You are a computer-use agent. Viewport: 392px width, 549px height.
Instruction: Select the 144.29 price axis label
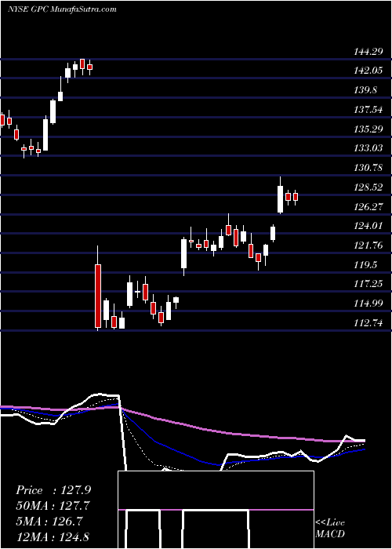(368, 52)
